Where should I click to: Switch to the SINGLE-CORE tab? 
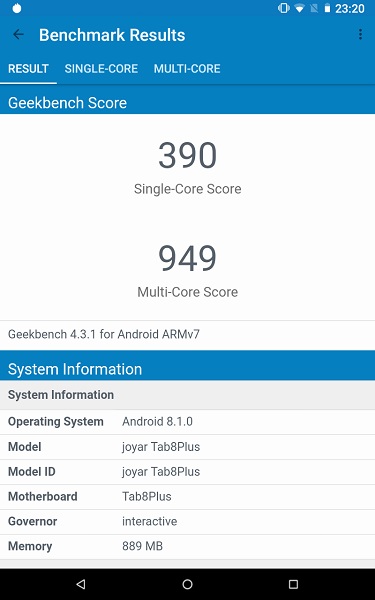pyautogui.click(x=101, y=69)
